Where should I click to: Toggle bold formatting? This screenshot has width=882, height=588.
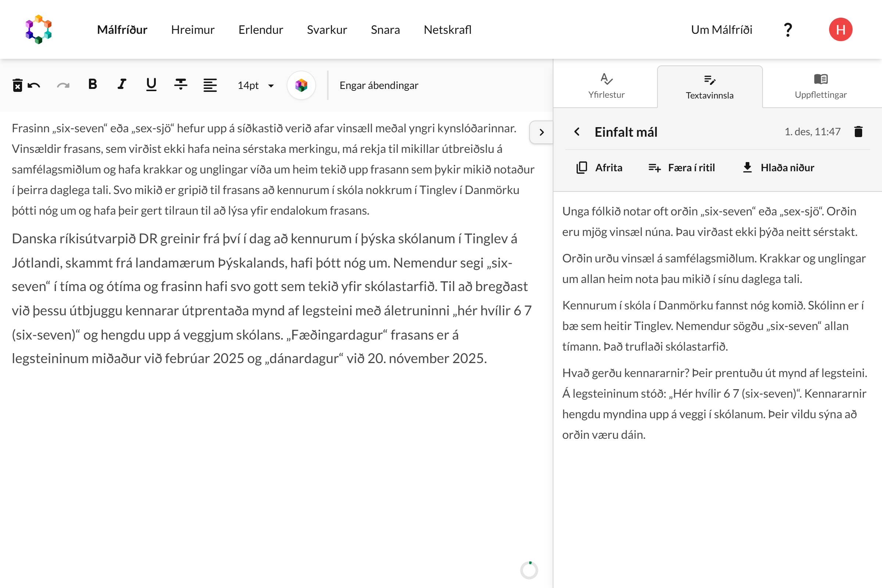coord(93,85)
